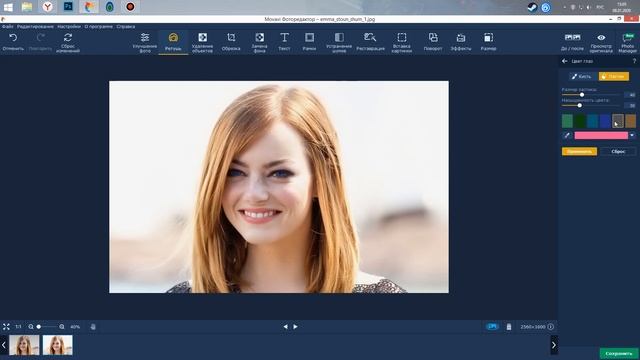The width and height of the screenshot is (640, 360).
Task: Click the trash icon in status bar
Action: tap(509, 327)
